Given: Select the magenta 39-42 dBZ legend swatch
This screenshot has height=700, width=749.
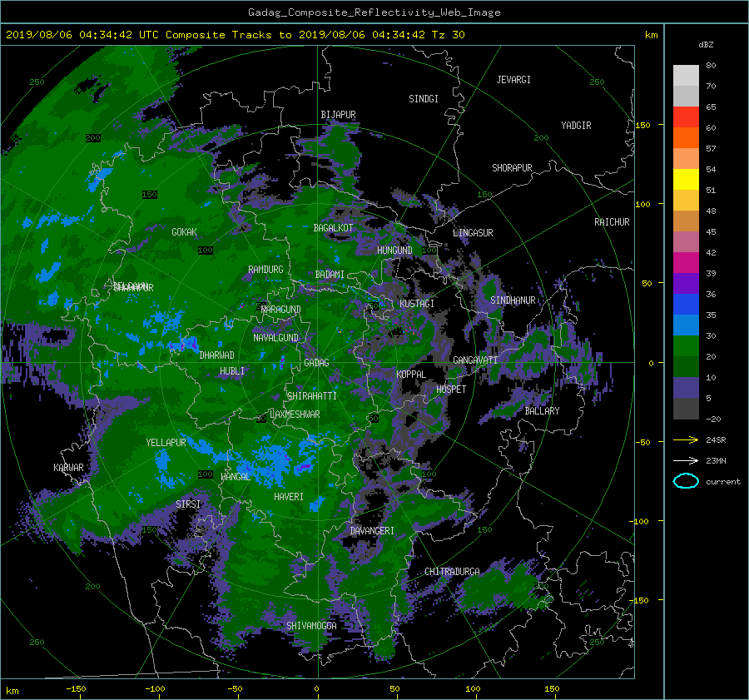Looking at the screenshot, I should [x=686, y=262].
